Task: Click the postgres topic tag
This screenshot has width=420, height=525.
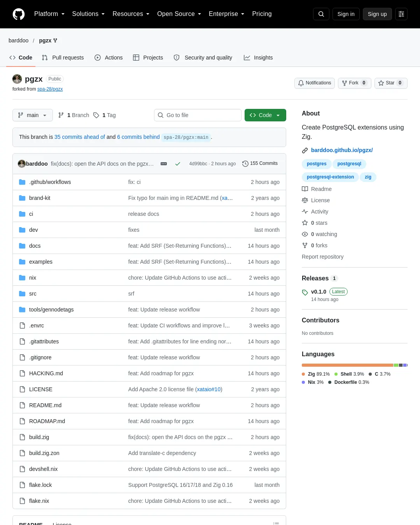Action: pos(317,164)
